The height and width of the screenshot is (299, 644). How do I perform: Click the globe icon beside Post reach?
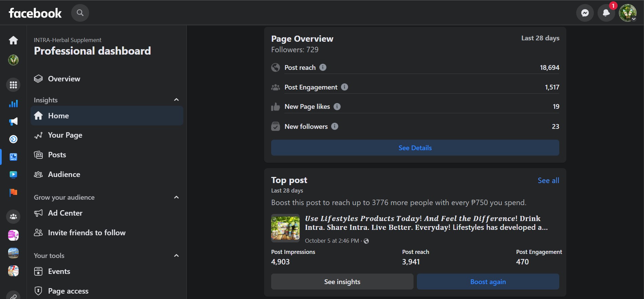coord(276,67)
